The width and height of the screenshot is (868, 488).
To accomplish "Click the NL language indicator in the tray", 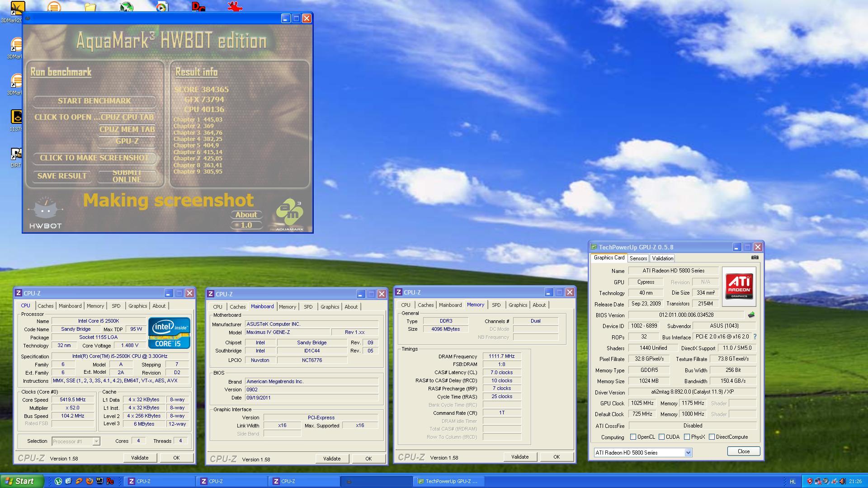I will click(x=793, y=482).
